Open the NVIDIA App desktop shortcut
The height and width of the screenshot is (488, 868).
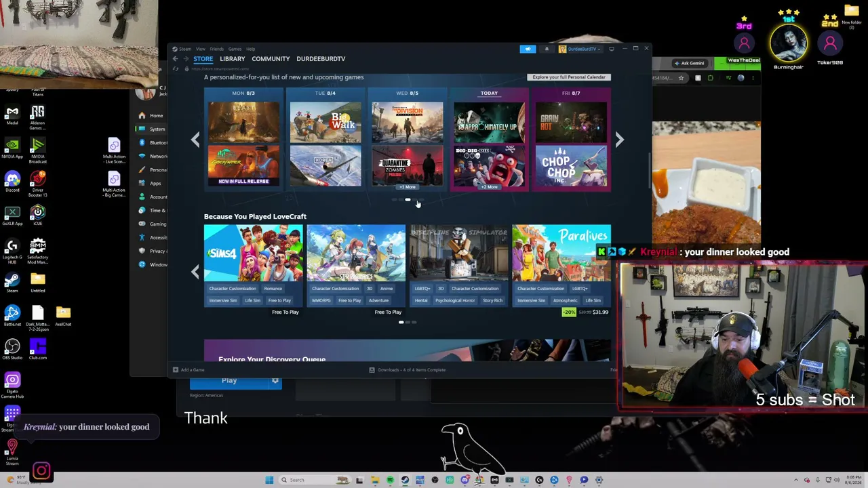pyautogui.click(x=12, y=148)
